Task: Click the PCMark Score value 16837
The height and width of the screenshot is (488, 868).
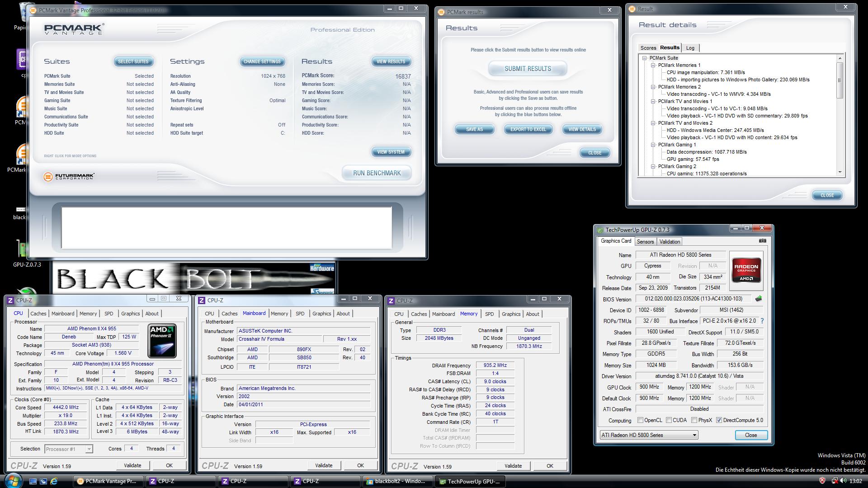Action: pos(403,76)
